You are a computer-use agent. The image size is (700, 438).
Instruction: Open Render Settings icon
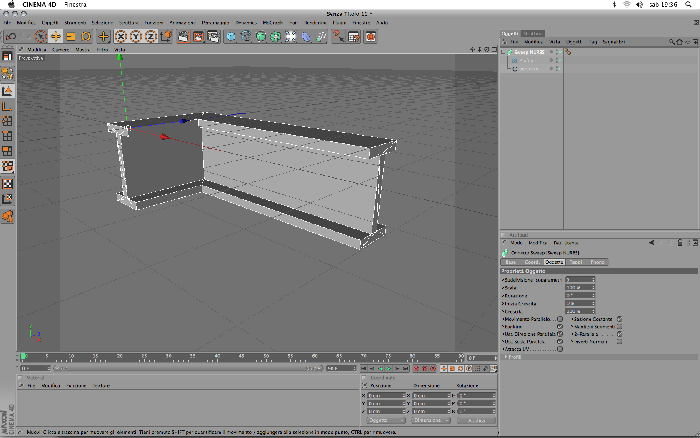[213, 36]
